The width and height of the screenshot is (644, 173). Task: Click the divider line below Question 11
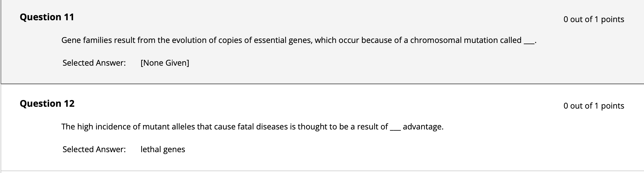(x=322, y=83)
